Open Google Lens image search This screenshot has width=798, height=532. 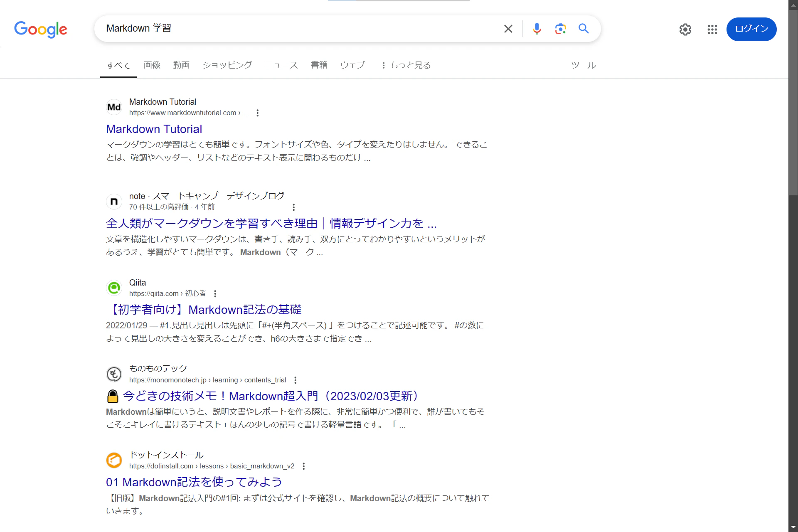coord(560,29)
